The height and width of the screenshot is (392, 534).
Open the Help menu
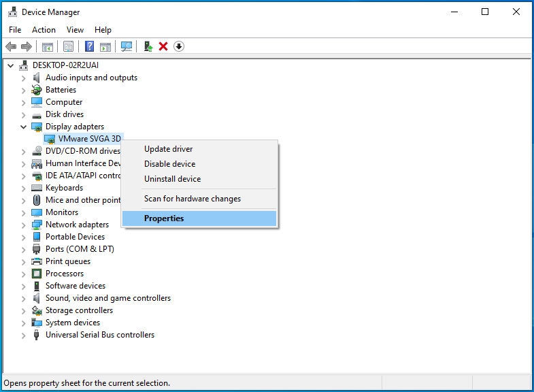tap(103, 30)
